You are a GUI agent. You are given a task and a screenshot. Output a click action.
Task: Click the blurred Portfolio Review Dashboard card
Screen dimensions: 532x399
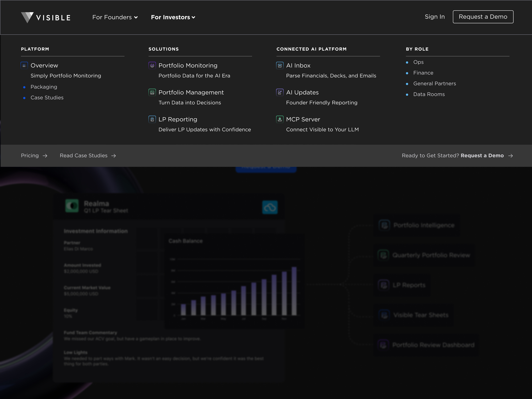(426, 345)
